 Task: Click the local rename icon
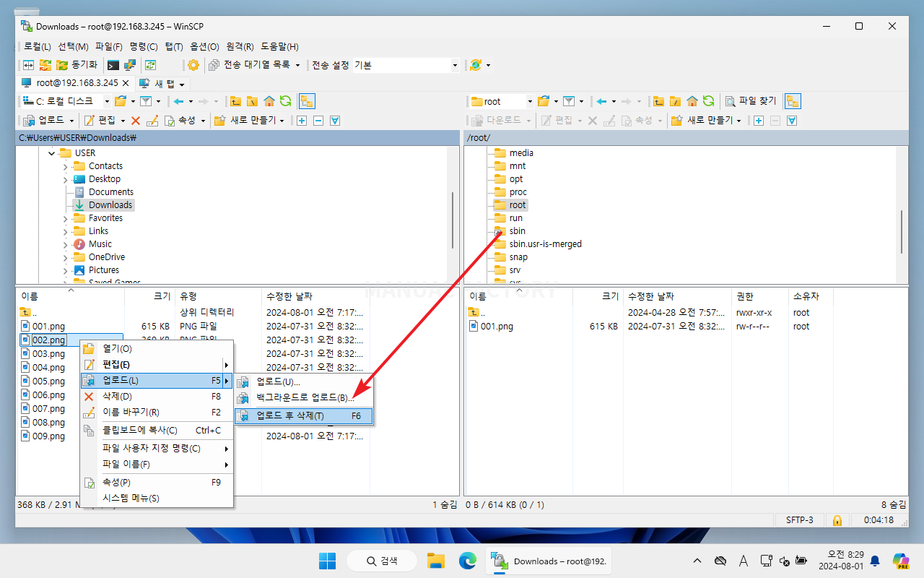pyautogui.click(x=152, y=120)
